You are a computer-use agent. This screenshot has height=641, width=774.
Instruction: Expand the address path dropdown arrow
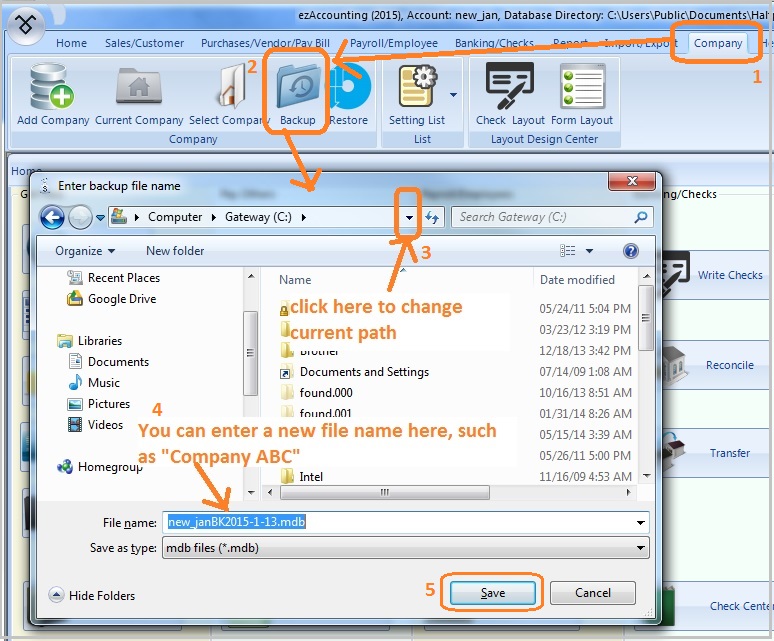coord(409,217)
